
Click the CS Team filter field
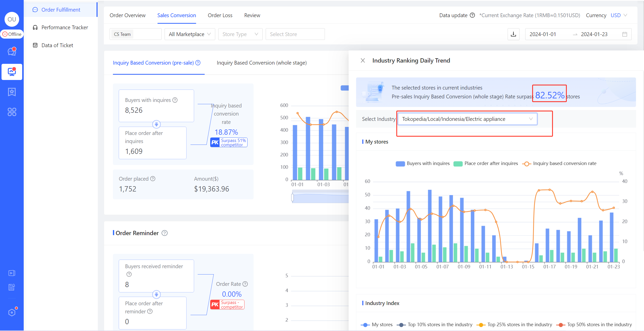(136, 34)
